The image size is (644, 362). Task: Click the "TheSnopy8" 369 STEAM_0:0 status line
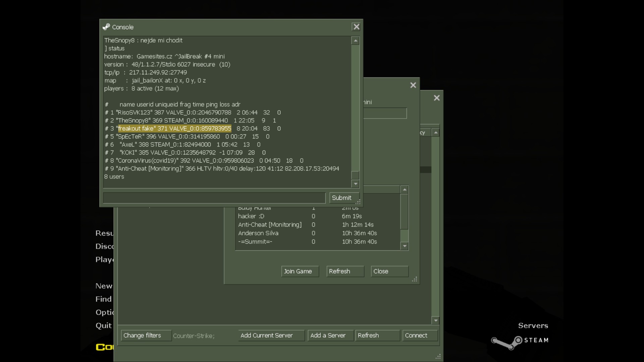pos(190,120)
